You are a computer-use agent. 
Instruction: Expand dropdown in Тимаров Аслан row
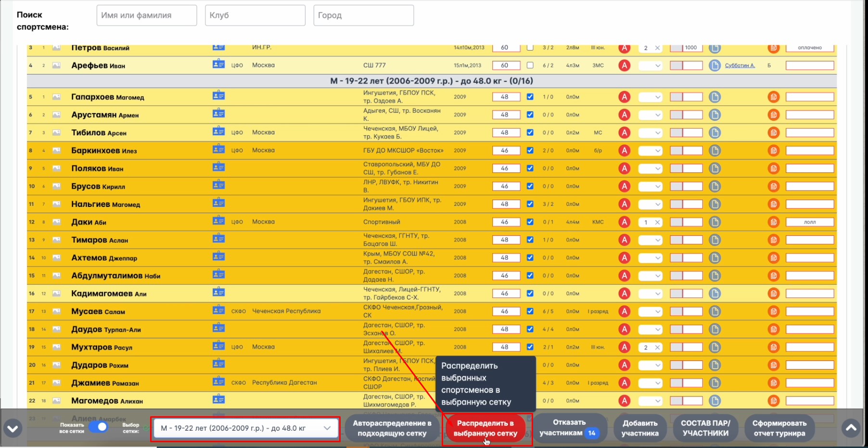pos(657,240)
